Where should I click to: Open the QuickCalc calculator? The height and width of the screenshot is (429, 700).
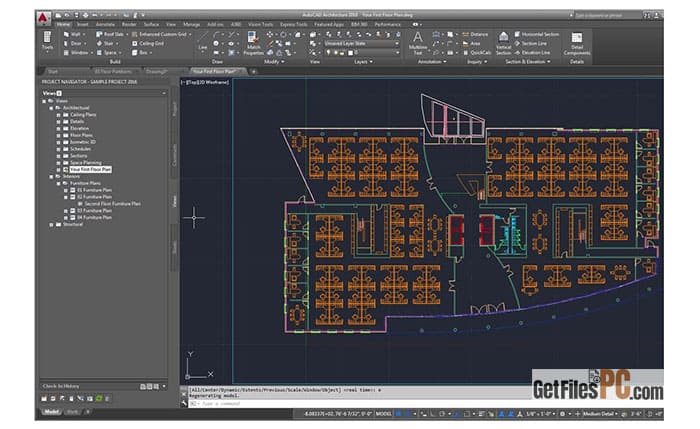pos(477,53)
